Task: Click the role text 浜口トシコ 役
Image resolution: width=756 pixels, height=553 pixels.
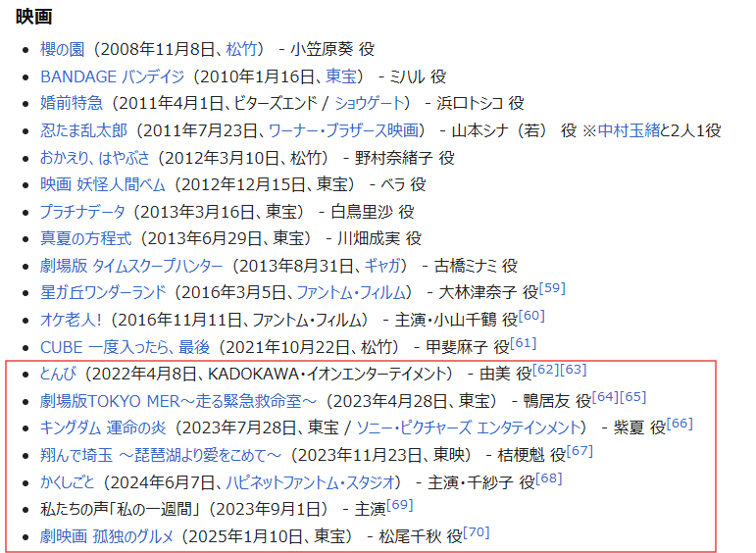Action: 480,103
